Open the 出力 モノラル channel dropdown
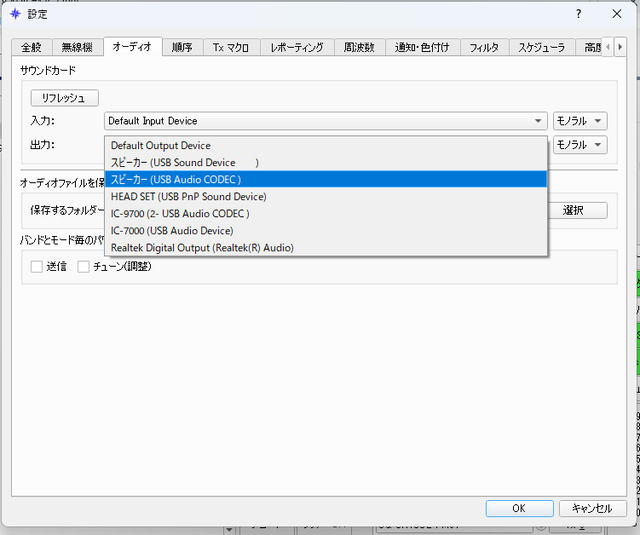Screen dimensions: 640x535 tap(580, 145)
